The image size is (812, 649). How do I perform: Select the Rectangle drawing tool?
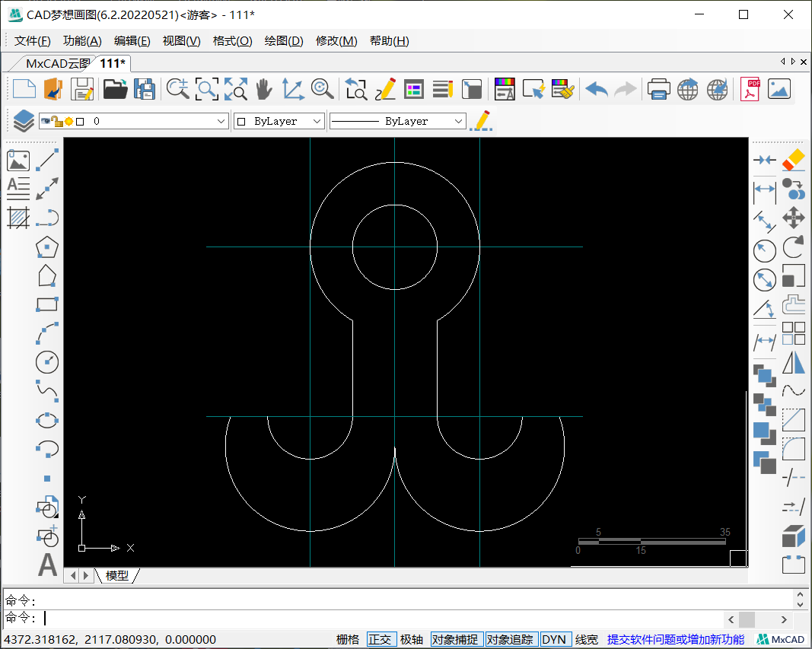tap(47, 304)
